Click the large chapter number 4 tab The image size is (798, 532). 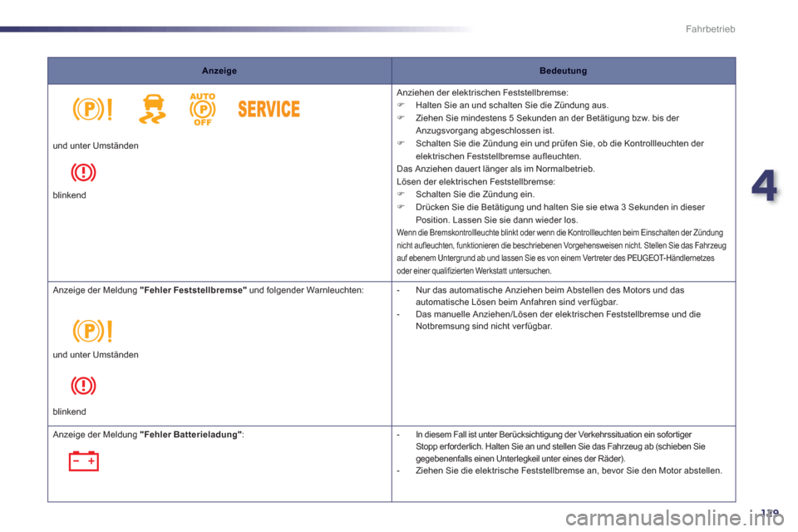click(x=765, y=186)
